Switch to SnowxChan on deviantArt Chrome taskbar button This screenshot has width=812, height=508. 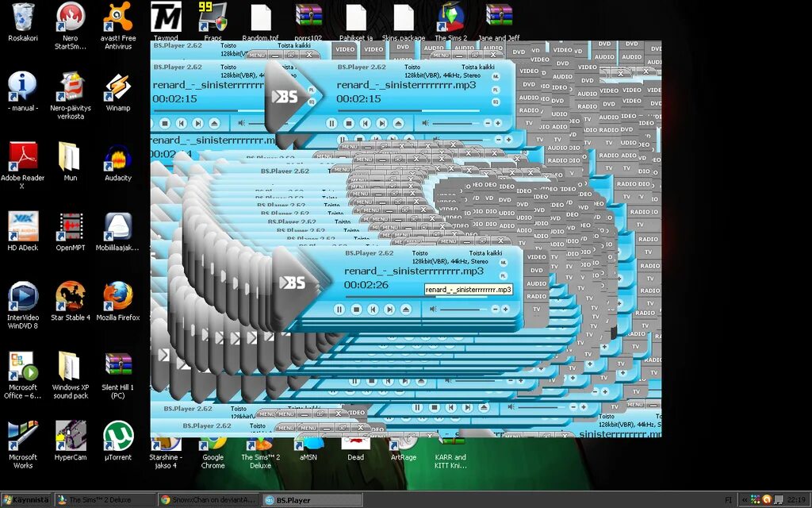click(x=208, y=500)
